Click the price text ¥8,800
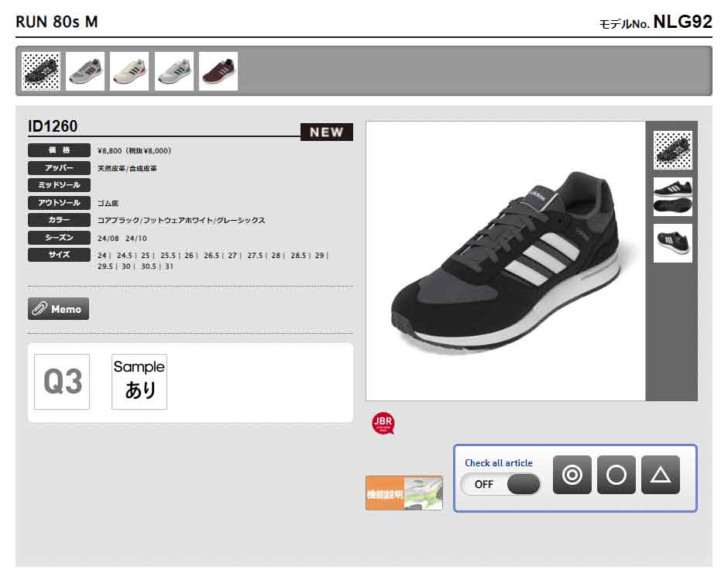728x584 pixels. tap(134, 151)
